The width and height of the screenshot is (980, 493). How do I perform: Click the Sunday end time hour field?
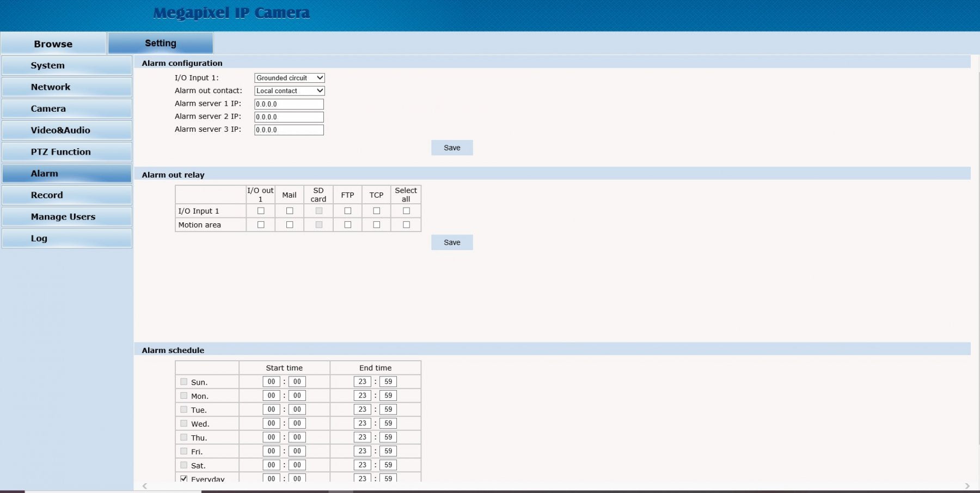[363, 382]
